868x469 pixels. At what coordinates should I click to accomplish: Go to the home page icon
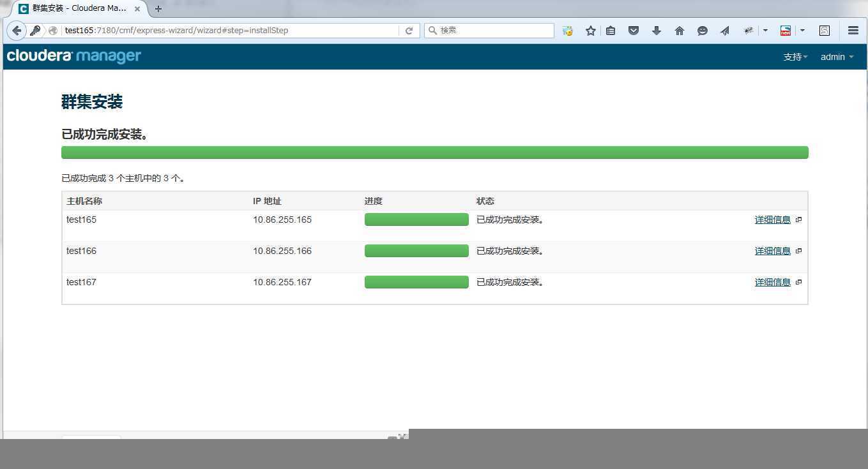(680, 30)
